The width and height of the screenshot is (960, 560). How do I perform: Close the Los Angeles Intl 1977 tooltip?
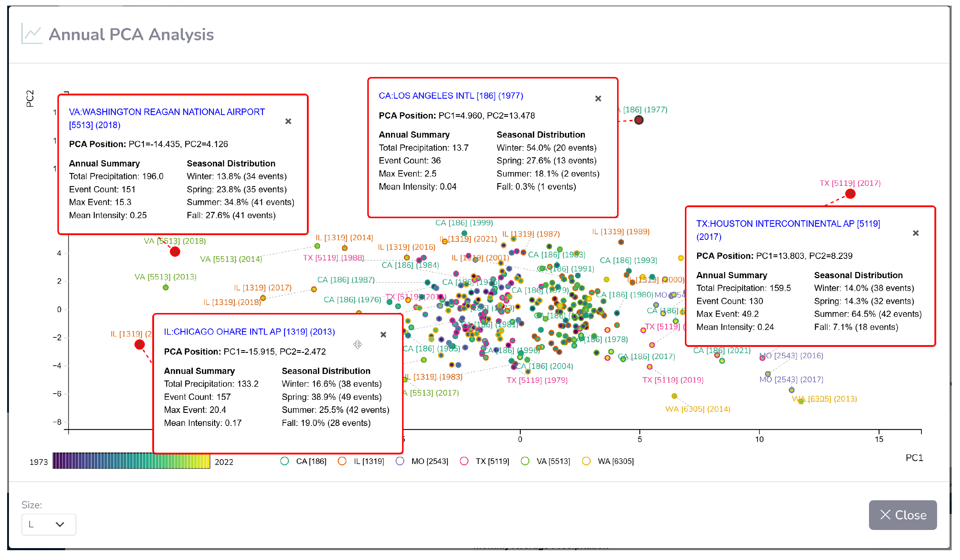click(598, 99)
